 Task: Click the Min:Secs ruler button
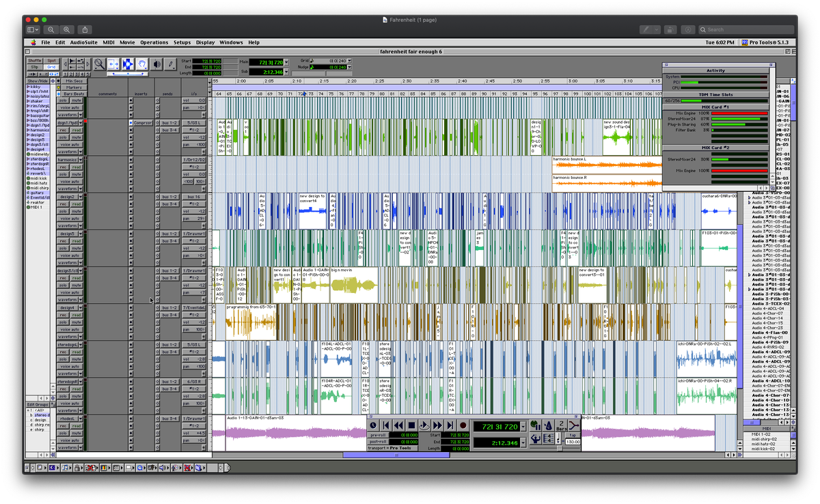[x=74, y=81]
